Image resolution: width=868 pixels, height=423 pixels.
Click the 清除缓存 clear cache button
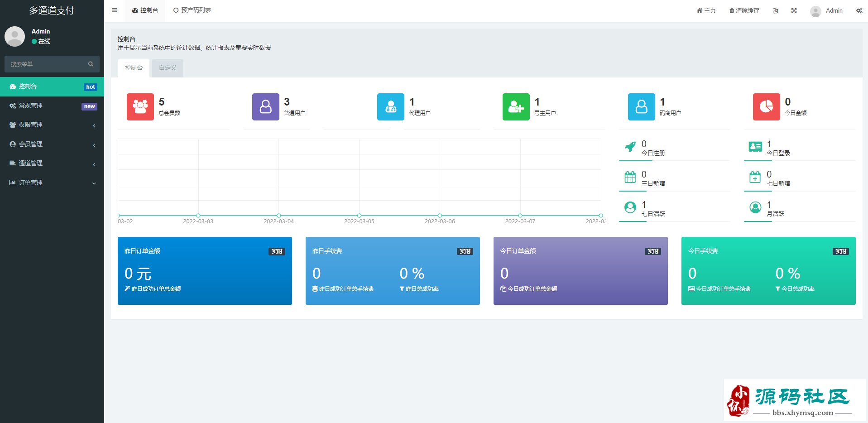coord(744,10)
